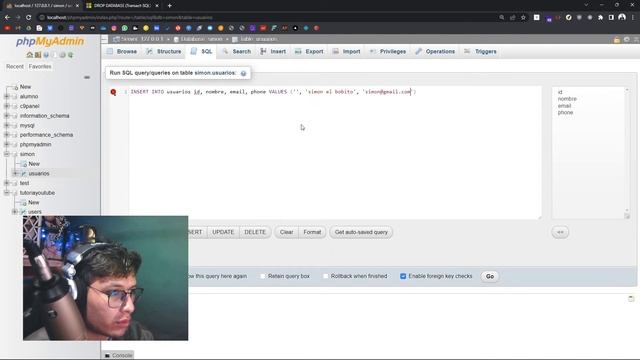Viewport: 640px width, 360px height.
Task: Click the Format button
Action: click(312, 232)
